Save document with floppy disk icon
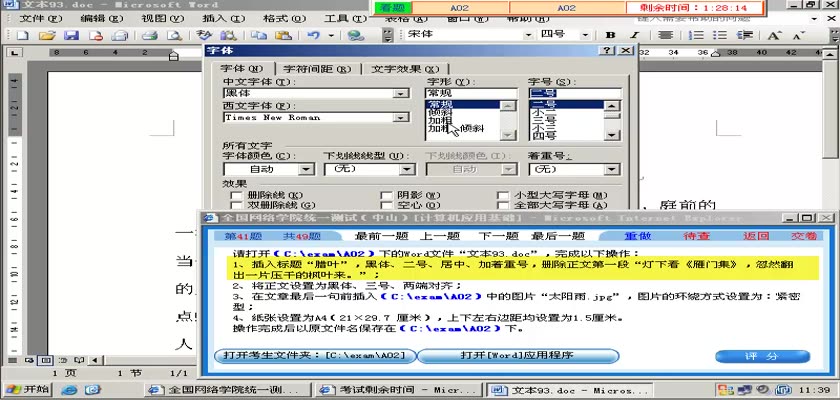This screenshot has width=840, height=400. pos(71,35)
